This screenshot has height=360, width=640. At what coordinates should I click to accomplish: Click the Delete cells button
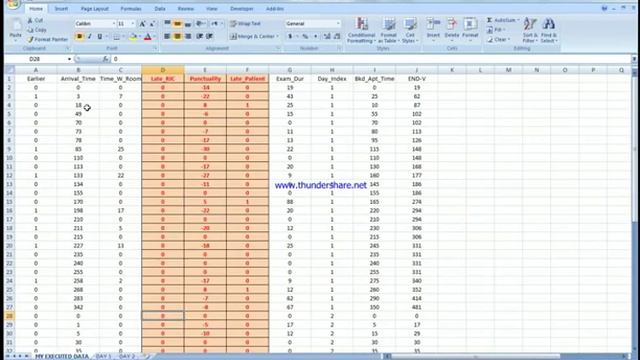tap(451, 29)
